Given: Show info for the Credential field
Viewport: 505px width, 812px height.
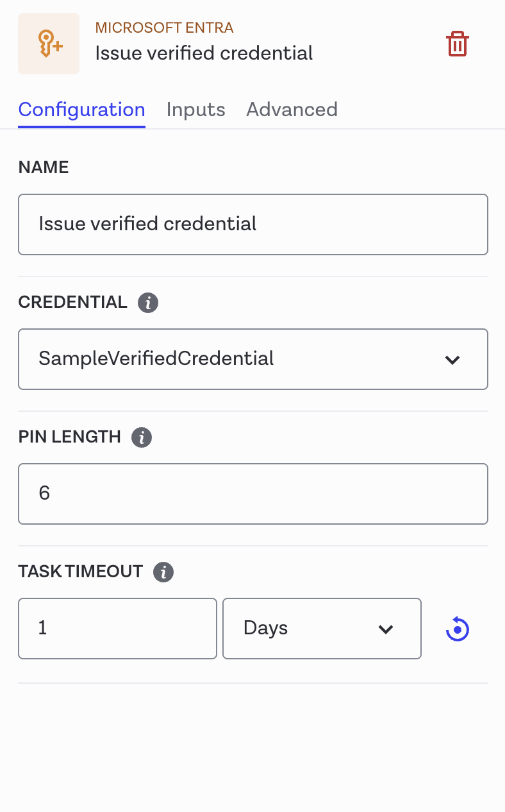Looking at the screenshot, I should coord(148,303).
